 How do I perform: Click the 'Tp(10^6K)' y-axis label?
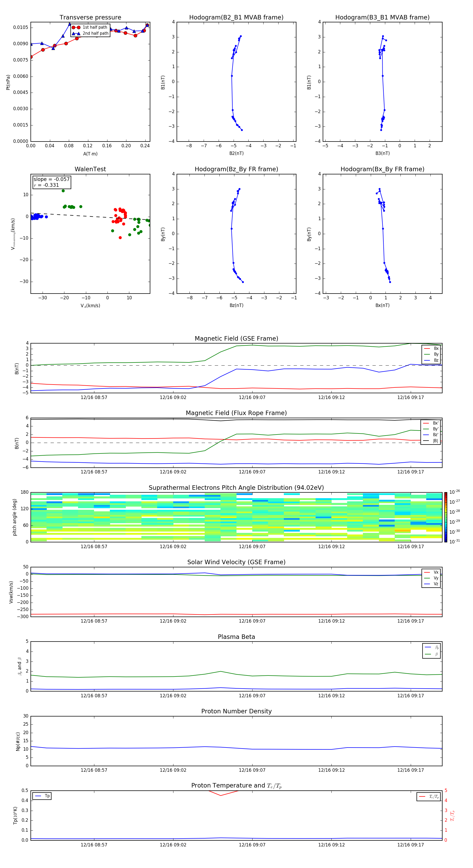15,815
